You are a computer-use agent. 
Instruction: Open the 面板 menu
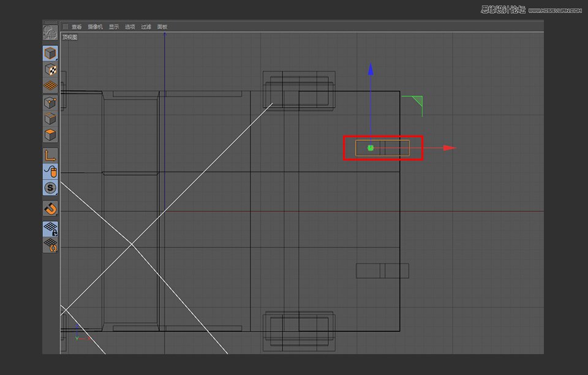tap(162, 26)
